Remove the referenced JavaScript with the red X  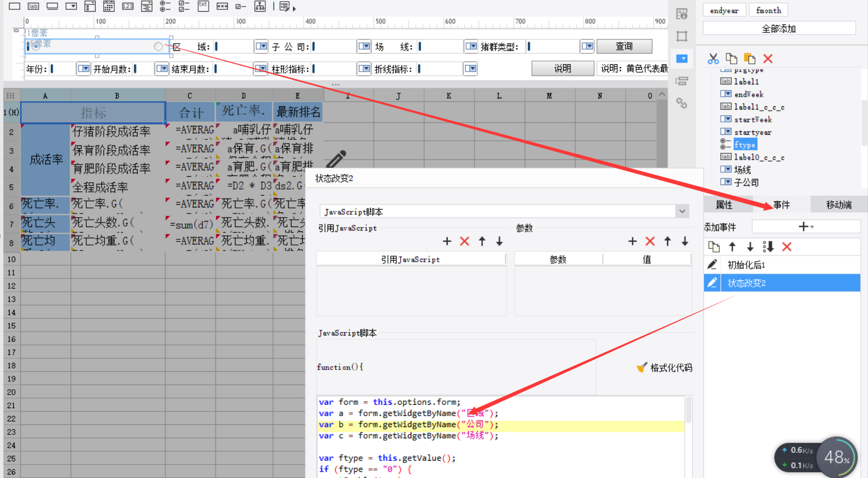pyautogui.click(x=465, y=241)
